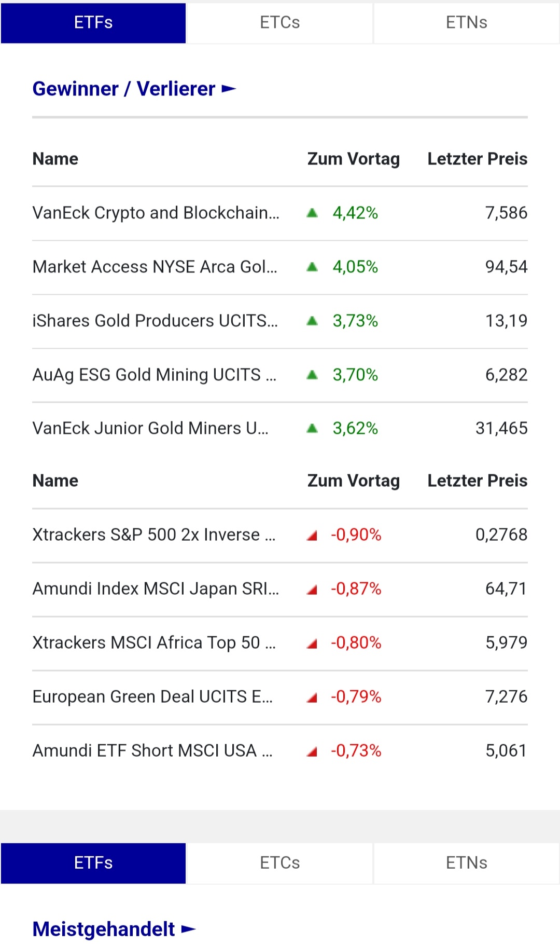The width and height of the screenshot is (560, 944).
Task: Open iShares Gold Producers UCITS entry
Action: 155,321
